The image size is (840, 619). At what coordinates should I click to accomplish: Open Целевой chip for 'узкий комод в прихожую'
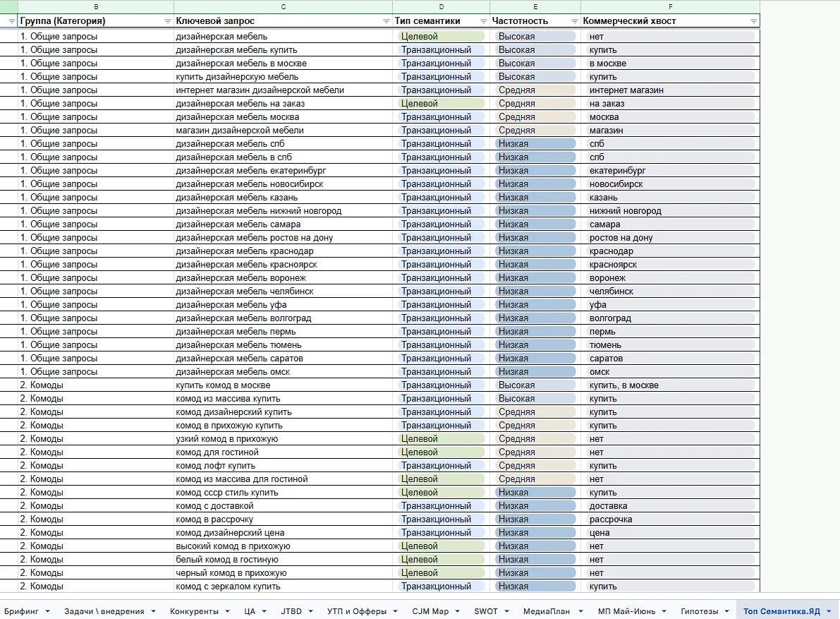tap(442, 439)
